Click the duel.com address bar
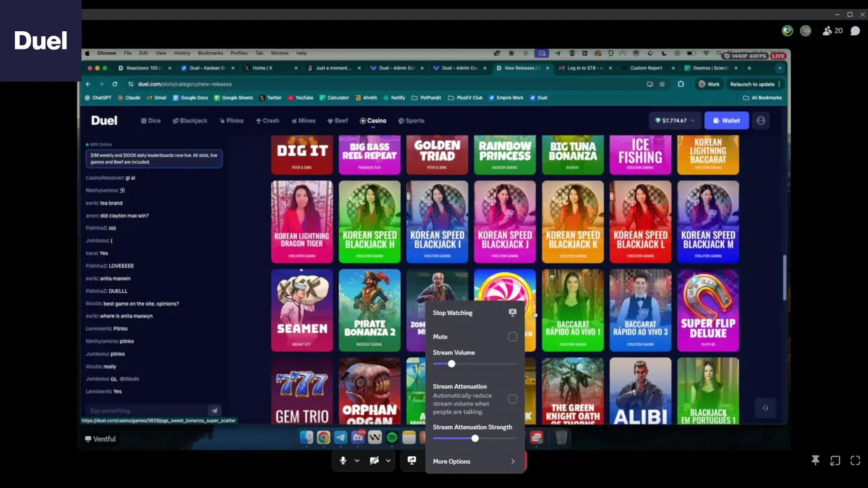The width and height of the screenshot is (868, 488). [380, 84]
